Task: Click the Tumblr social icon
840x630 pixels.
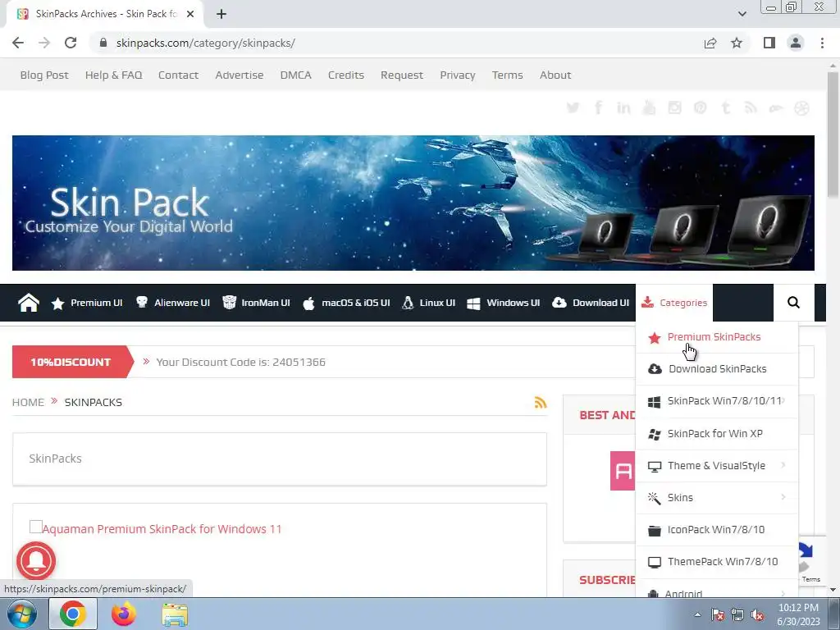Action: pyautogui.click(x=725, y=107)
